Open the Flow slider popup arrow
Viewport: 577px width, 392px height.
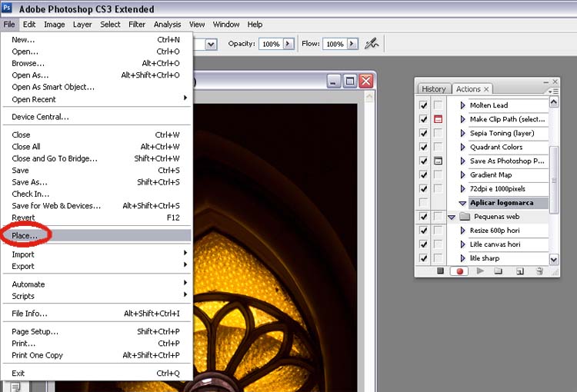coord(352,44)
